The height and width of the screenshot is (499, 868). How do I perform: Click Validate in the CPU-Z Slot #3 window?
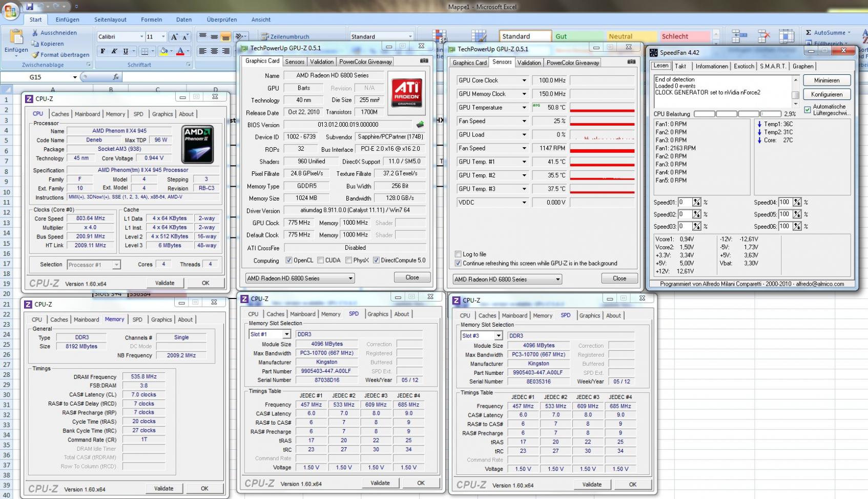click(x=592, y=484)
